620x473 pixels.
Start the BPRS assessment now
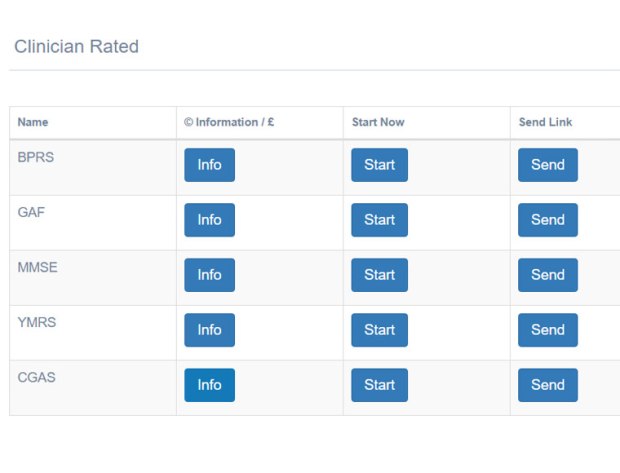coord(379,165)
